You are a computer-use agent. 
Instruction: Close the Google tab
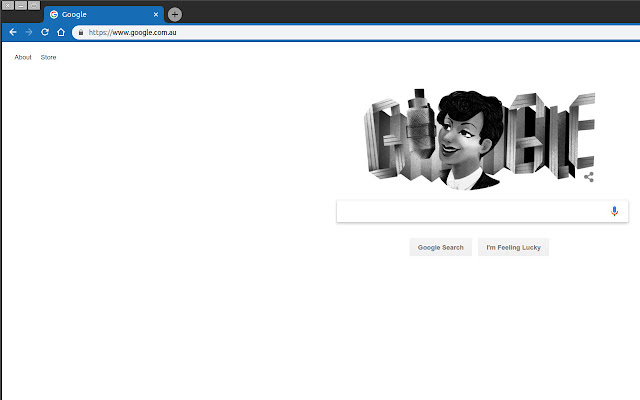(x=156, y=14)
